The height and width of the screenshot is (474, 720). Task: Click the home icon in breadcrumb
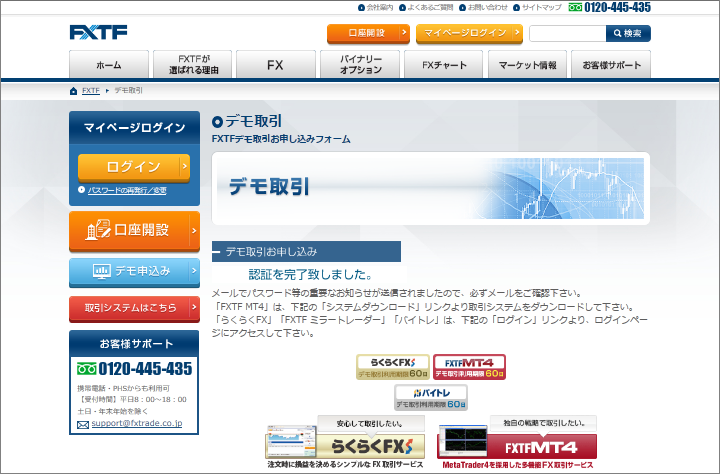pyautogui.click(x=73, y=91)
